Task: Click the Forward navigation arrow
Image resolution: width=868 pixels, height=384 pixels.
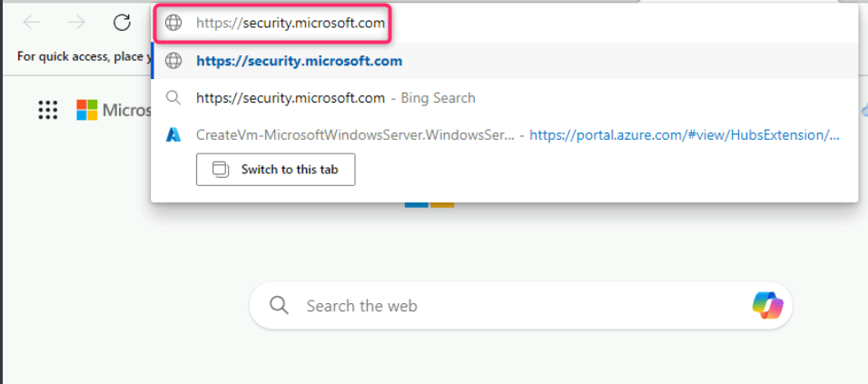Action: [x=77, y=23]
